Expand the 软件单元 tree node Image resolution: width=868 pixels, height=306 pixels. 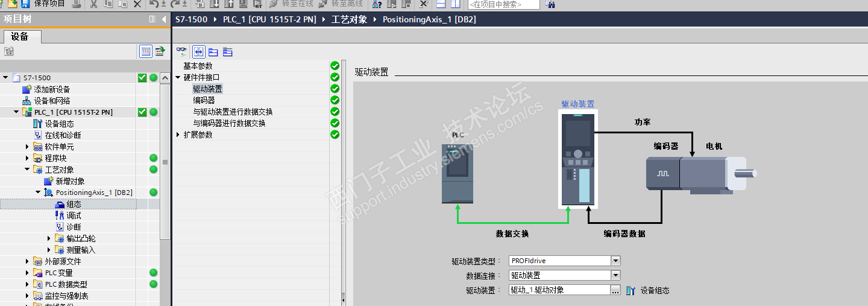click(x=27, y=147)
